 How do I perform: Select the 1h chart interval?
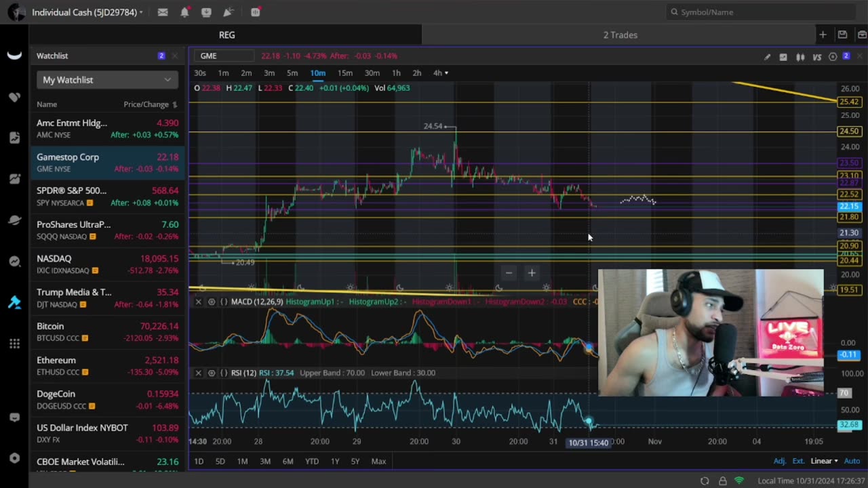pos(396,73)
